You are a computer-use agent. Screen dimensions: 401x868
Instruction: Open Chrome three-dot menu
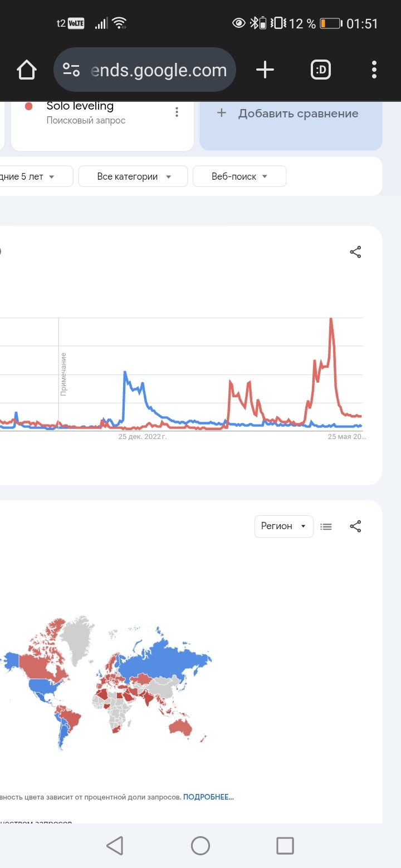pyautogui.click(x=374, y=70)
